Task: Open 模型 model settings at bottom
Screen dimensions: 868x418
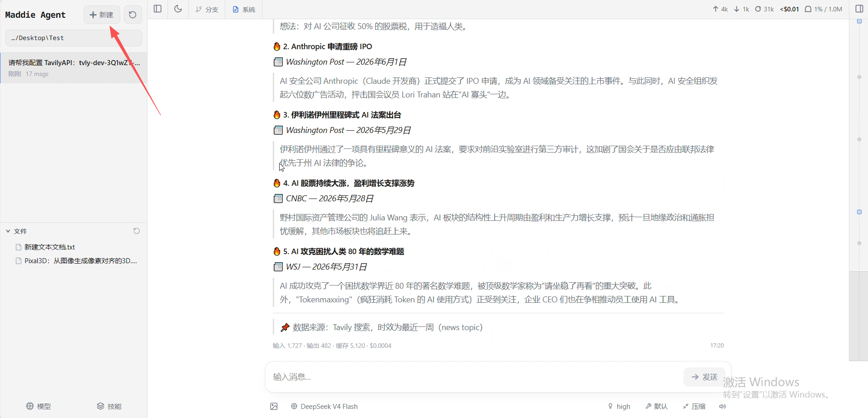Action: point(38,406)
